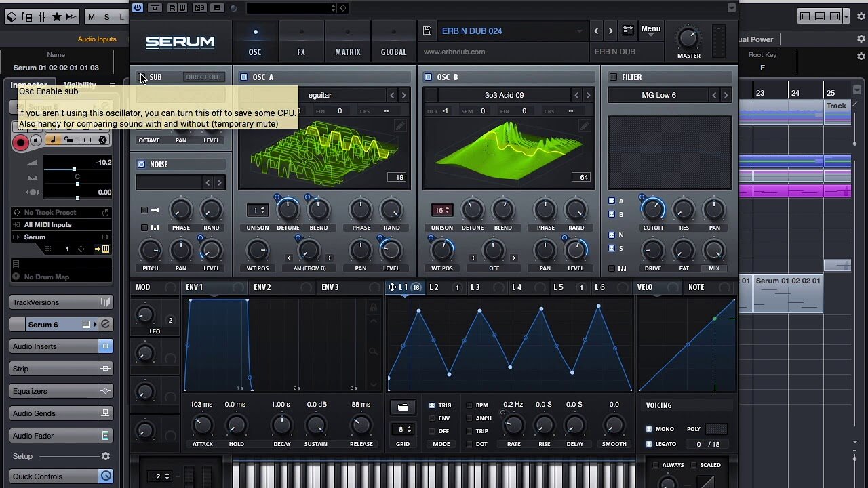
Task: Click the Setup gear icon in Inspector
Action: [106, 457]
